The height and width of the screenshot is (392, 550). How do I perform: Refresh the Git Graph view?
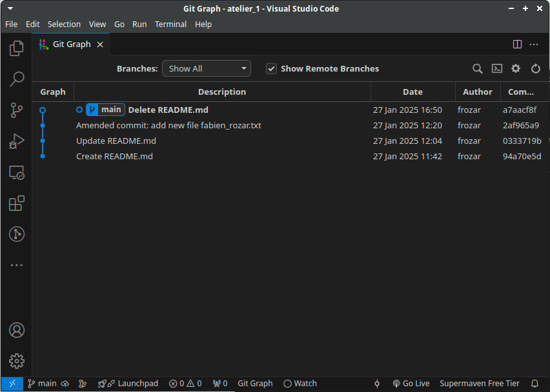pyautogui.click(x=535, y=68)
